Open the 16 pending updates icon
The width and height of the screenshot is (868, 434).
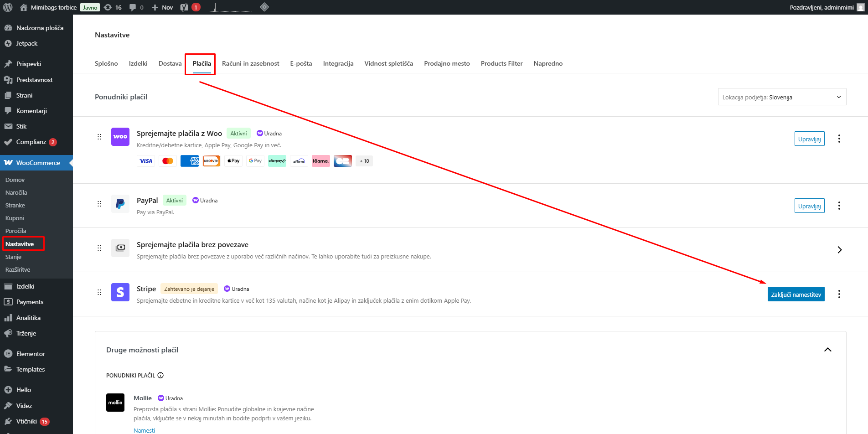click(113, 7)
